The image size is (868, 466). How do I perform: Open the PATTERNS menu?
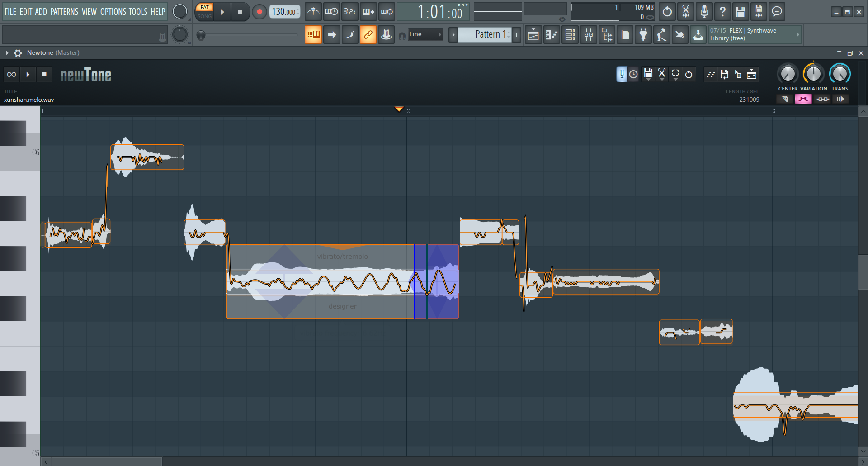64,12
